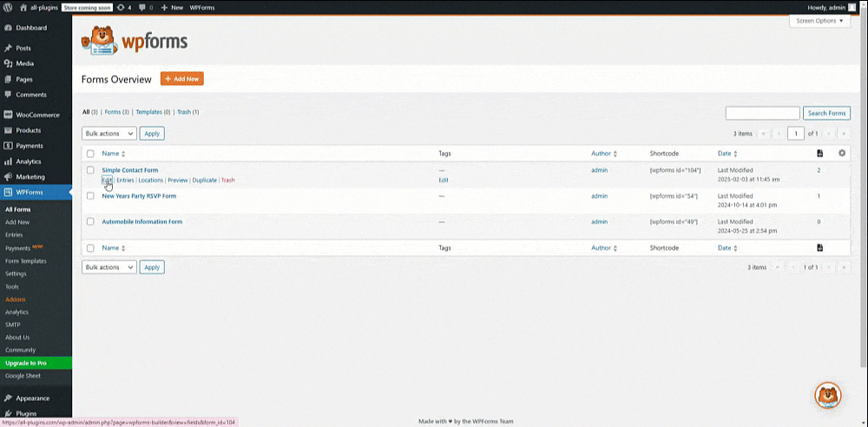Viewport: 868px width, 427px height.
Task: Click Trash under Simple Contact Form
Action: coord(227,180)
